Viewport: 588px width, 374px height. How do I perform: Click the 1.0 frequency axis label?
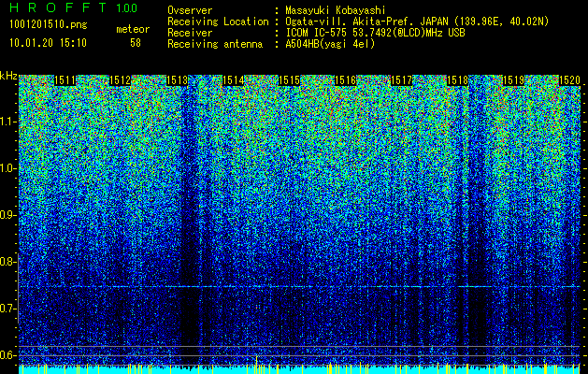(8, 168)
